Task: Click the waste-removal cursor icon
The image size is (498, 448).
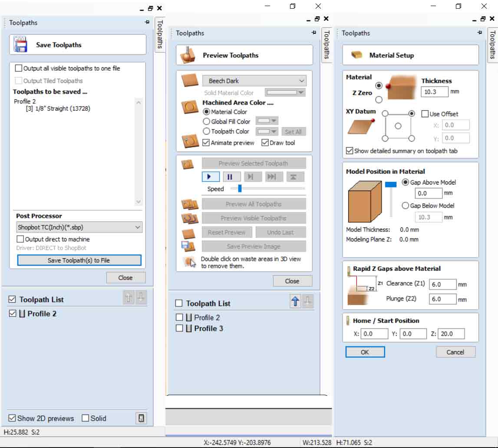Action: click(190, 262)
